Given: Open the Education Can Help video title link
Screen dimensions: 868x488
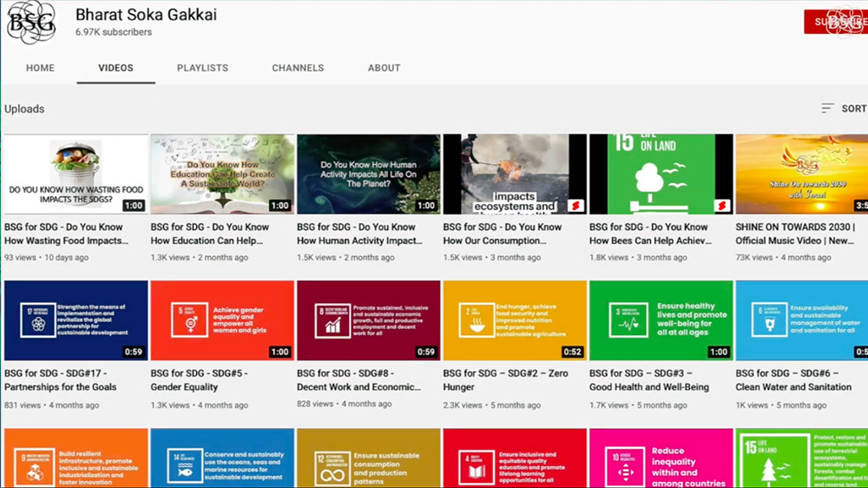Looking at the screenshot, I should tap(210, 234).
